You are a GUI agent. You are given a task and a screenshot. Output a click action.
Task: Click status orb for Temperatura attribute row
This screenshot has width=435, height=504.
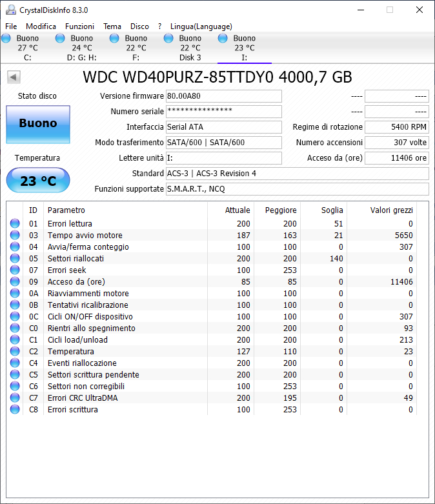15,351
